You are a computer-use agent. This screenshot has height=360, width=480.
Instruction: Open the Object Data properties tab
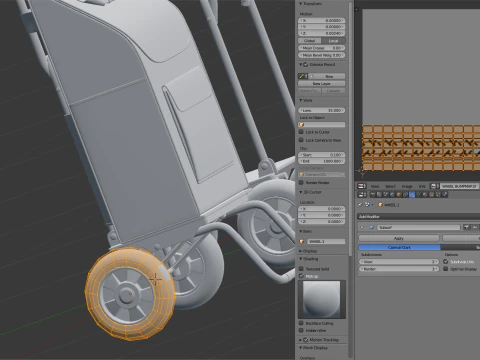pos(419,194)
